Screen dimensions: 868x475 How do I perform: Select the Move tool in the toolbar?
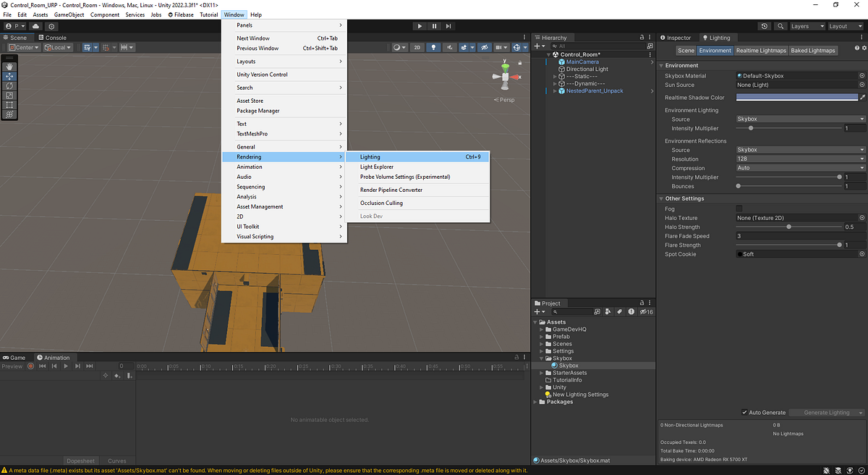pyautogui.click(x=9, y=76)
